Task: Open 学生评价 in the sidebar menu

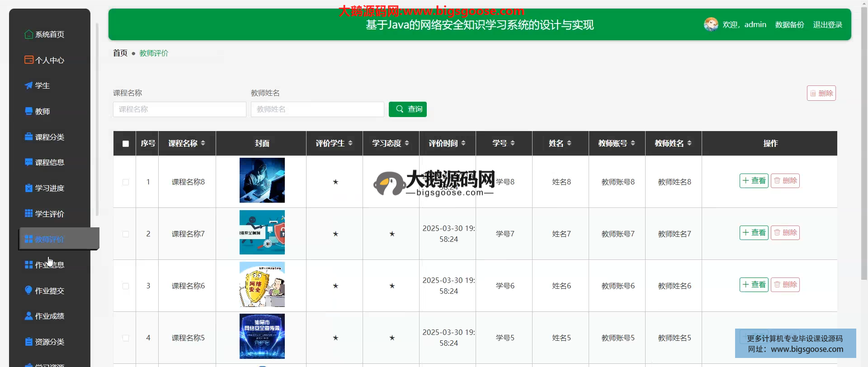Action: point(49,214)
